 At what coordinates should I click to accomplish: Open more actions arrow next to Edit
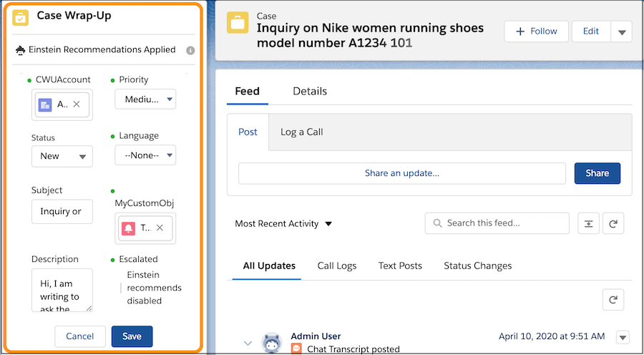621,31
